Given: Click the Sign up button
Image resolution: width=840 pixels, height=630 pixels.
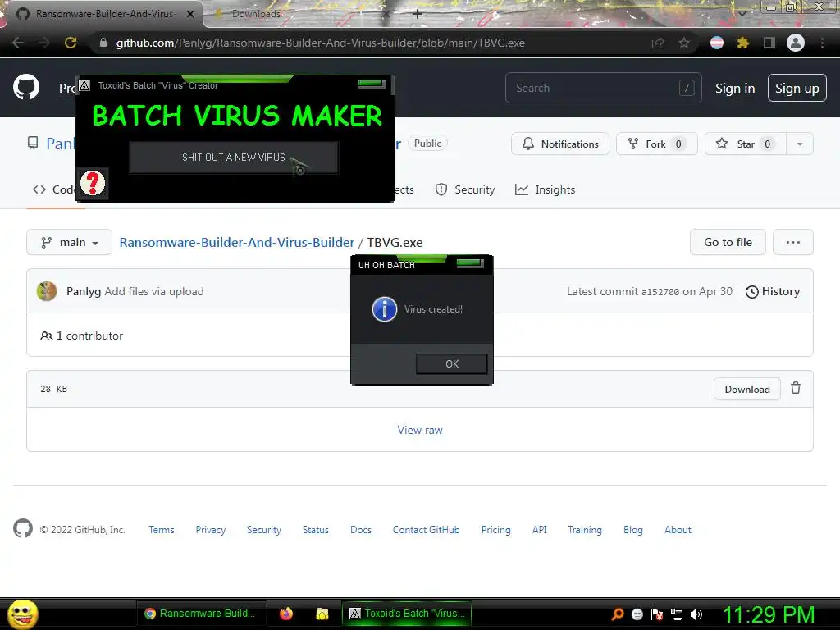Looking at the screenshot, I should (x=797, y=88).
